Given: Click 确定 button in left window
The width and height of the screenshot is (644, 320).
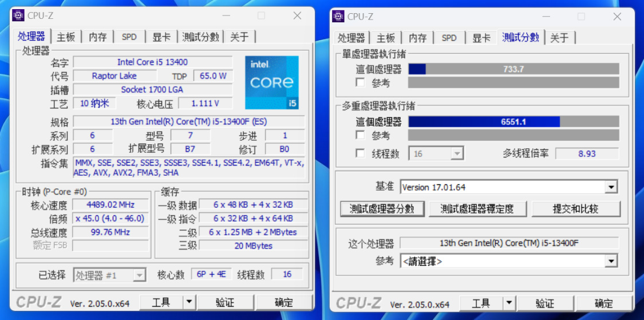Looking at the screenshot, I should 284,303.
